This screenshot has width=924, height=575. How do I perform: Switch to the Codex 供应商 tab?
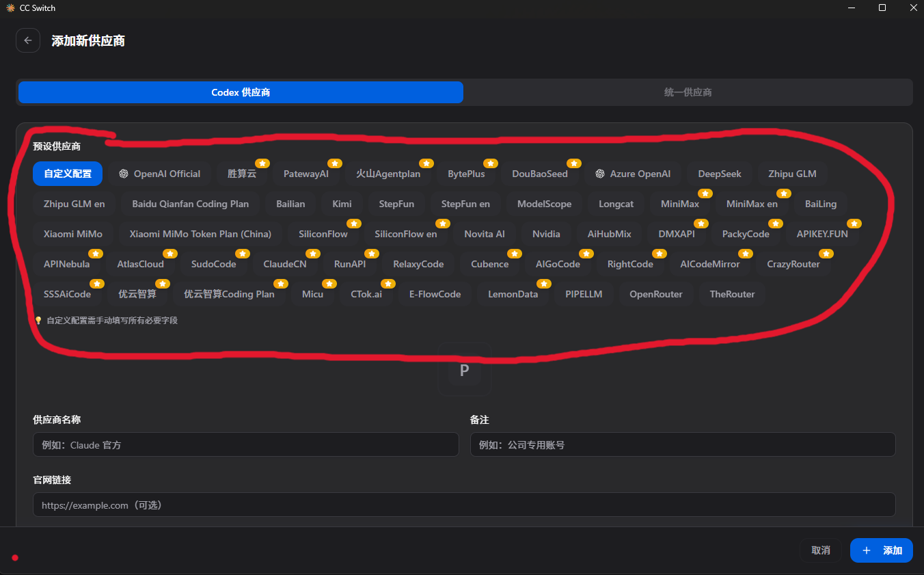point(241,92)
